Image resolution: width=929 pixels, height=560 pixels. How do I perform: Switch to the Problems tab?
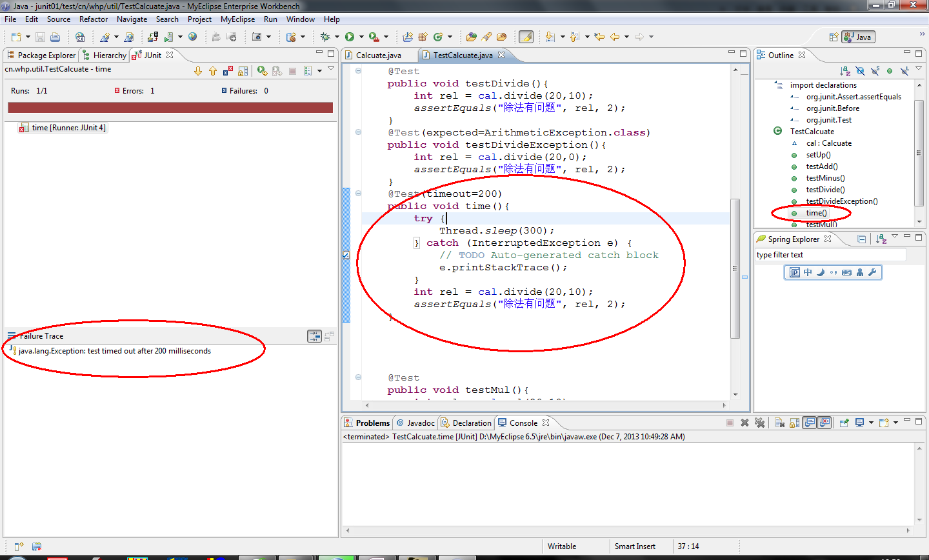click(367, 423)
